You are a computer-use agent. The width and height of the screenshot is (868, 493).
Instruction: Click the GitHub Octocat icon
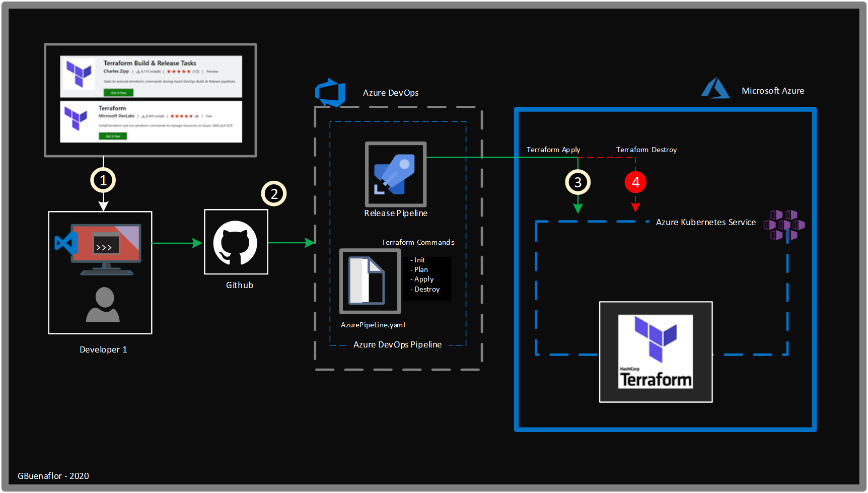coord(236,242)
